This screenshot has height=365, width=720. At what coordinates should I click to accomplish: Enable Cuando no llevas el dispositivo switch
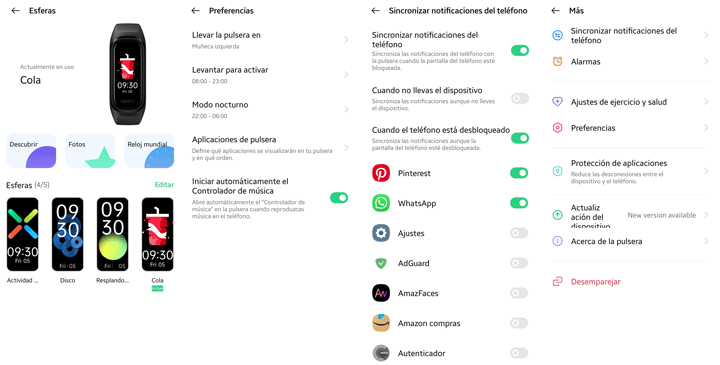520,98
